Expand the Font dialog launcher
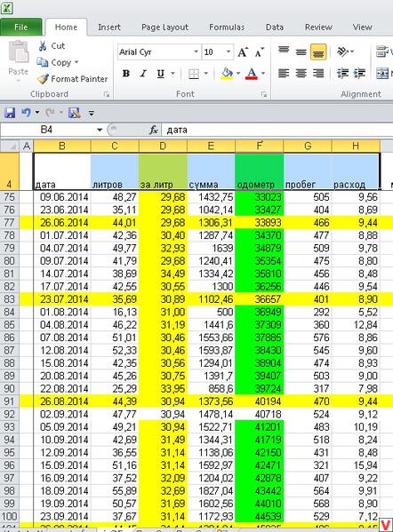 pyautogui.click(x=263, y=95)
